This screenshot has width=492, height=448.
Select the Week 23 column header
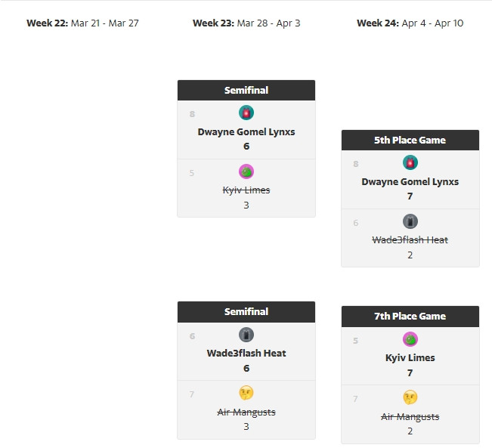(x=246, y=23)
